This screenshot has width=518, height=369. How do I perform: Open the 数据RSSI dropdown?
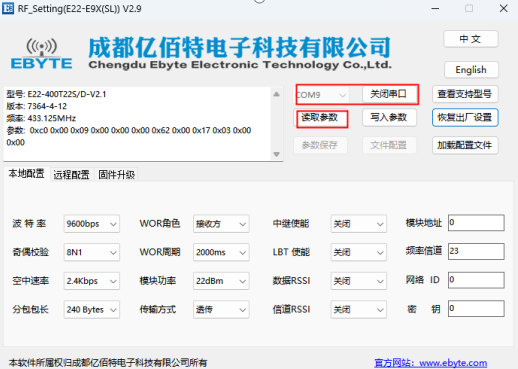point(359,281)
